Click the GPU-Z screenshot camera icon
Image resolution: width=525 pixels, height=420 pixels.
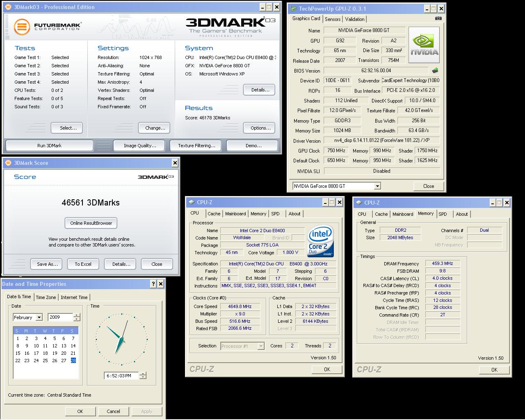pyautogui.click(x=438, y=18)
